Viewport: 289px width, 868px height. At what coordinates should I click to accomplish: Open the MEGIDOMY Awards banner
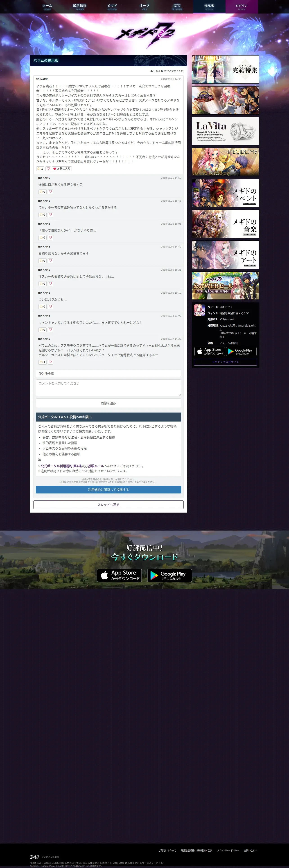[225, 162]
